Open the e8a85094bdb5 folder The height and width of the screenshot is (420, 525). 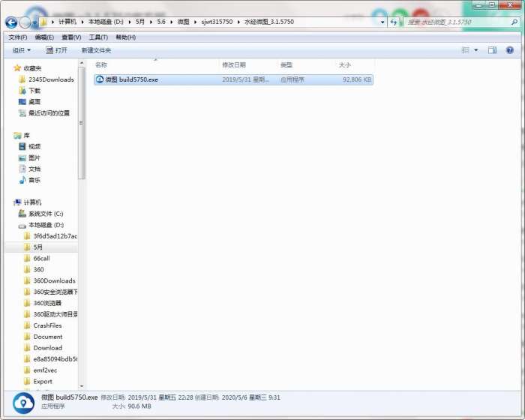pos(50,359)
